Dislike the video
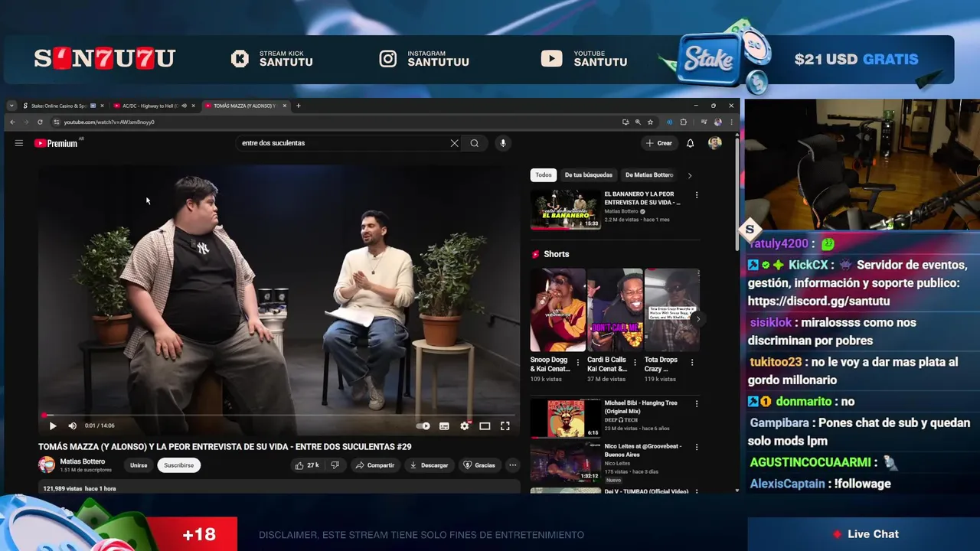Screen dimensions: 980x551 coord(335,465)
